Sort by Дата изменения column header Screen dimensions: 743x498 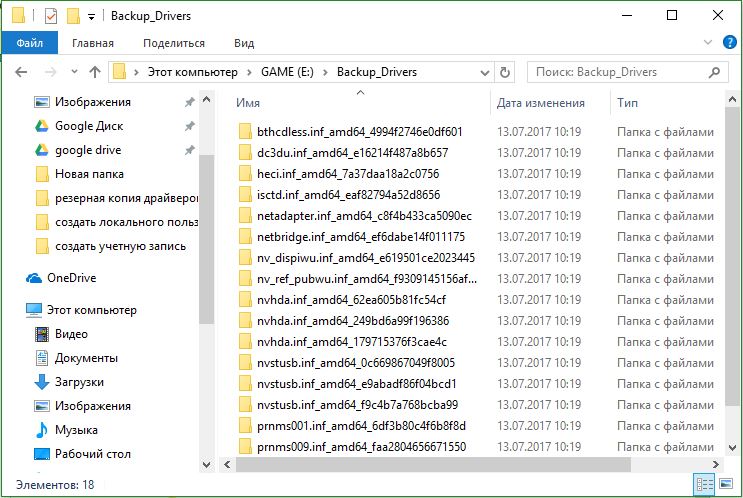[x=541, y=103]
